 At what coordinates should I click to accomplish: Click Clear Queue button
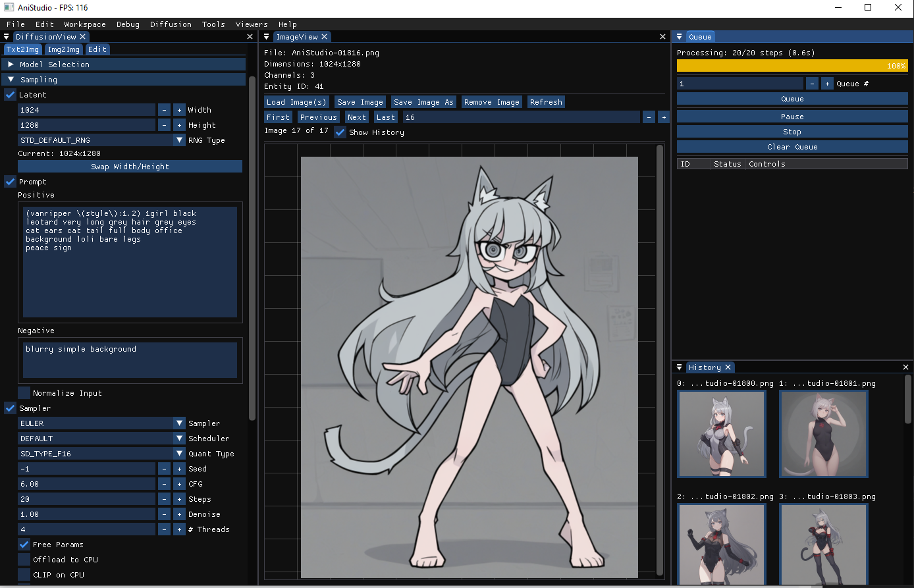pyautogui.click(x=792, y=147)
